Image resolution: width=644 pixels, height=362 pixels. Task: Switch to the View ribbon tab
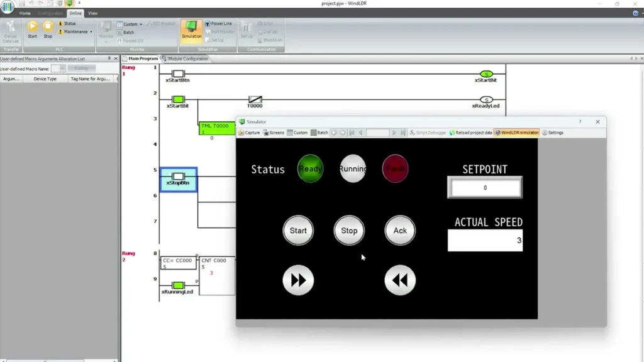[x=93, y=13]
